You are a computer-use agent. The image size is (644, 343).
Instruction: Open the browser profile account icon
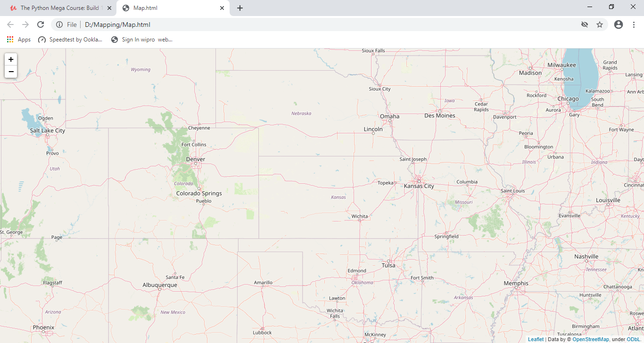(618, 24)
